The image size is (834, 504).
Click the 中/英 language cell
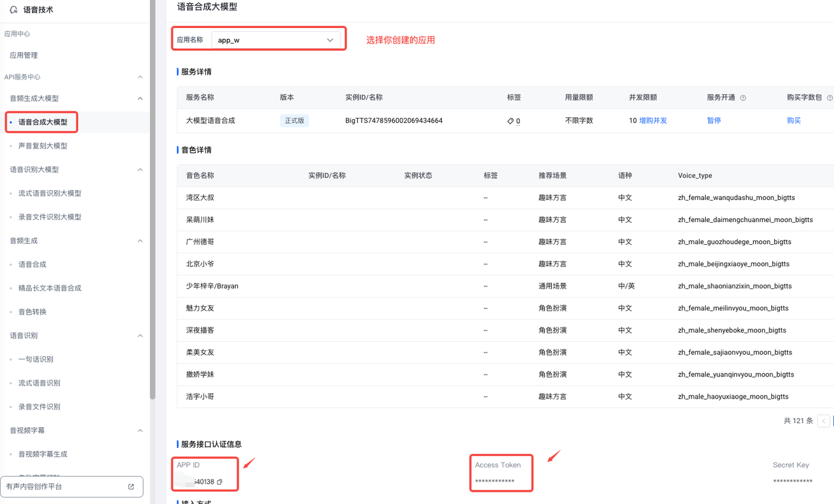pos(625,286)
